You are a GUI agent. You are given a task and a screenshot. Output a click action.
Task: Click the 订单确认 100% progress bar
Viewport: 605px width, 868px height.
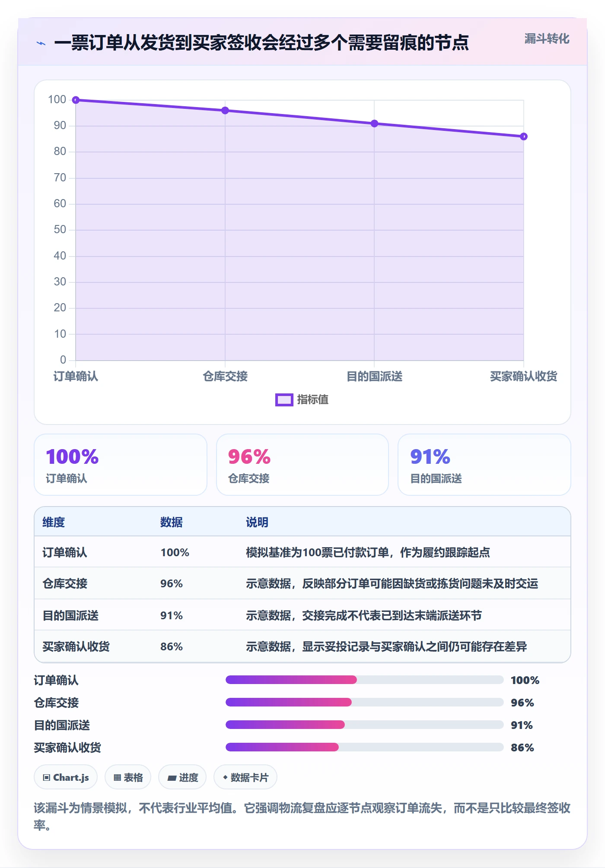(365, 680)
